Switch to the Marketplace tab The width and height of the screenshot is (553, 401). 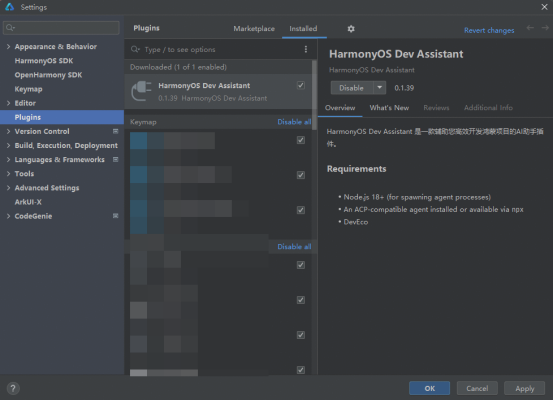point(254,29)
